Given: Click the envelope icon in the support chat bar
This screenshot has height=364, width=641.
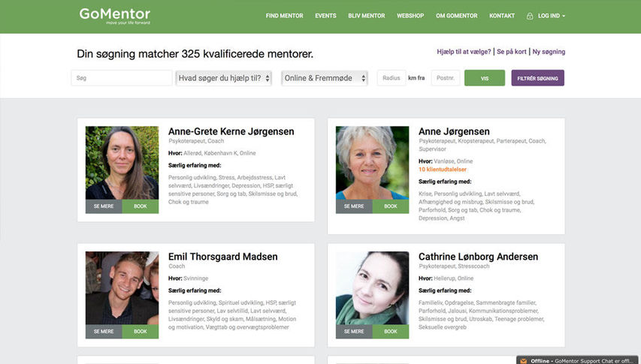Looking at the screenshot, I should (523, 361).
